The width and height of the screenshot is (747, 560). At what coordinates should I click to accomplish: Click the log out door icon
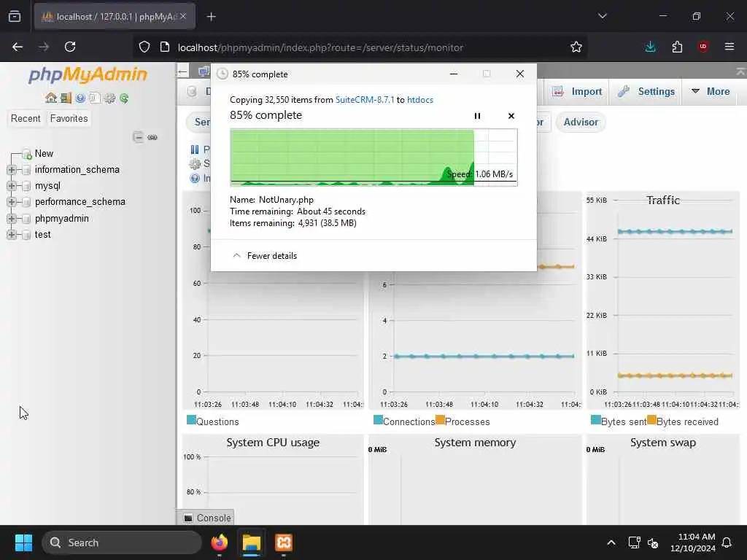(66, 98)
